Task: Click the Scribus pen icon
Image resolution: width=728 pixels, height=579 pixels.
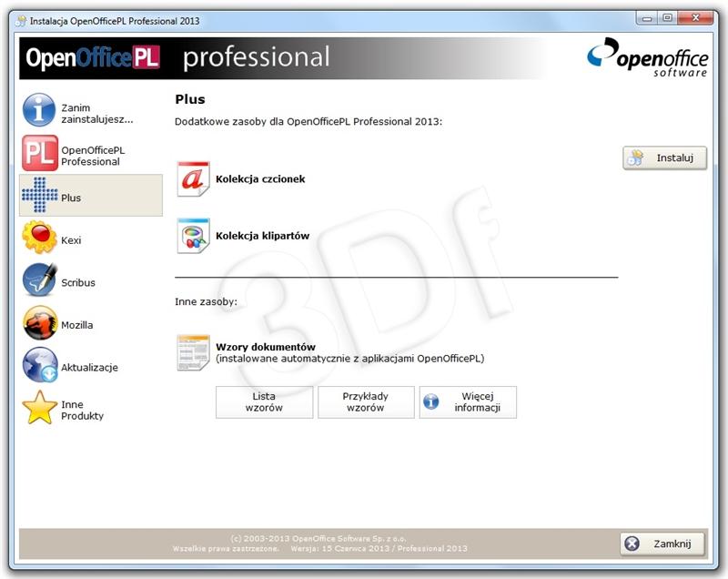Action: 40,279
